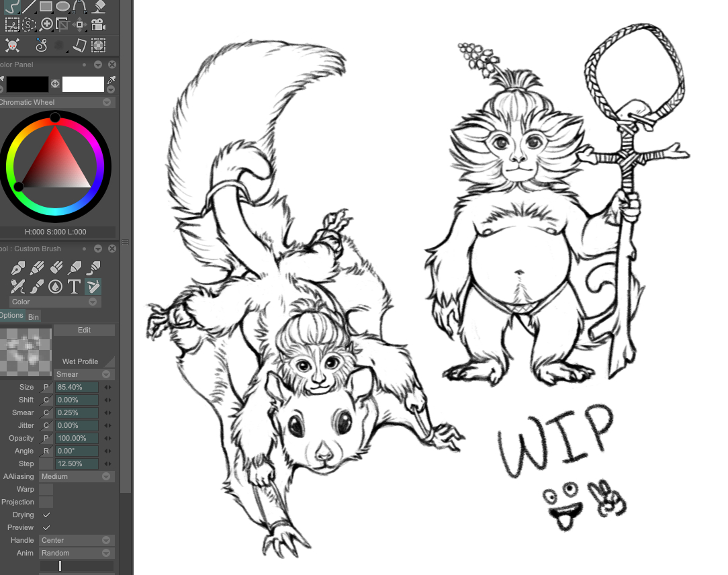Enable the Warp checkbox
This screenshot has width=728, height=575.
click(x=46, y=489)
